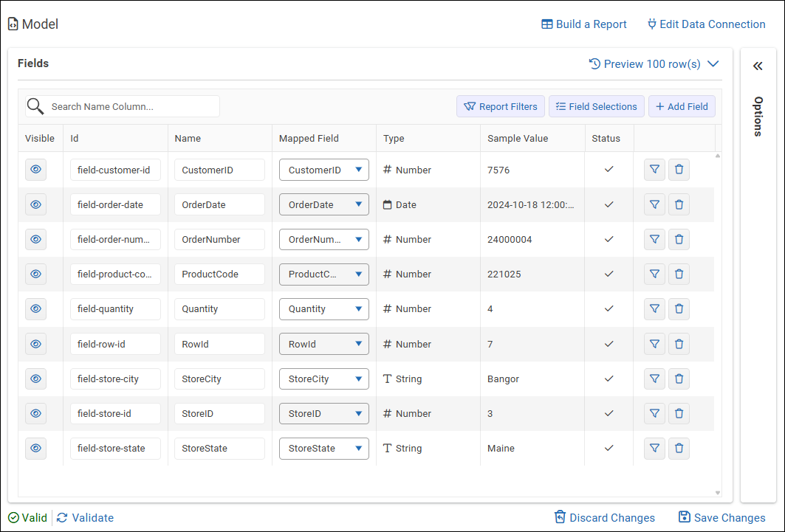Screen dimensions: 785x532
Task: Click the filter icon for CustomerID row
Action: 654,170
